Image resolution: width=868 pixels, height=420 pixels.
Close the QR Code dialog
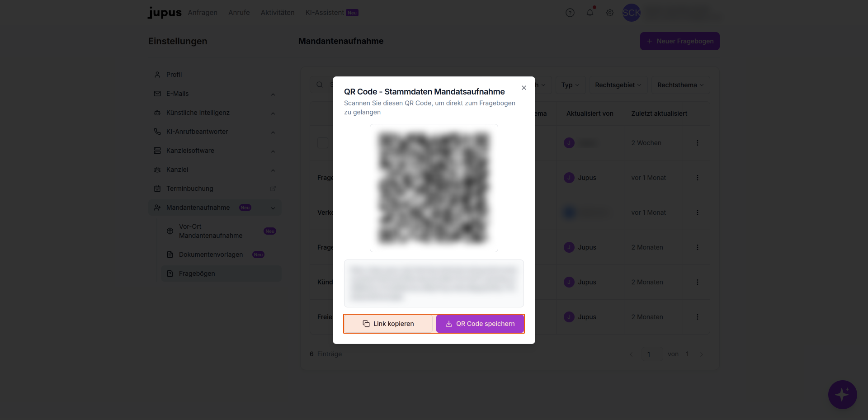tap(524, 88)
